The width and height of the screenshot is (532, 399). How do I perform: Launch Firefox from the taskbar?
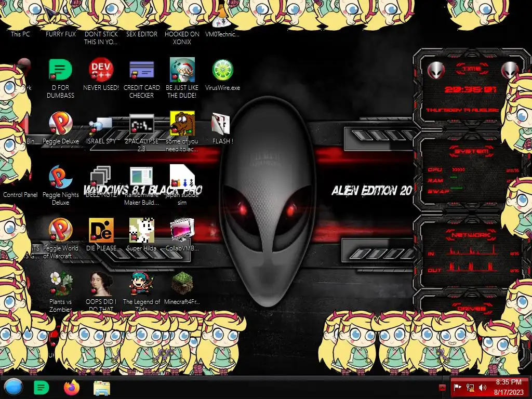72,388
